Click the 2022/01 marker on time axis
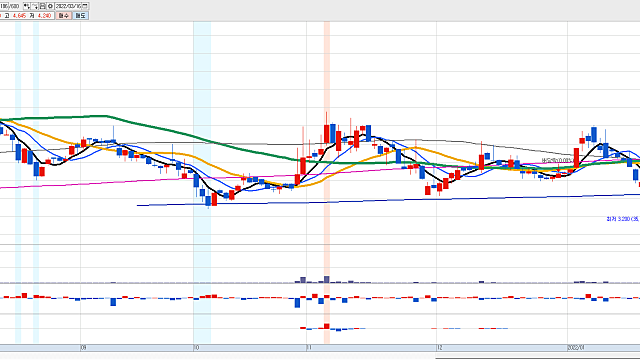Viewport: 640px width, 360px height. [x=576, y=348]
